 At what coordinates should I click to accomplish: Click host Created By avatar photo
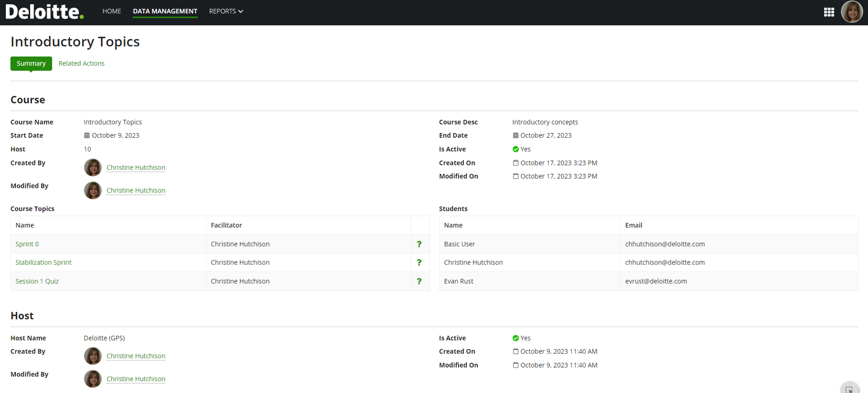(93, 356)
